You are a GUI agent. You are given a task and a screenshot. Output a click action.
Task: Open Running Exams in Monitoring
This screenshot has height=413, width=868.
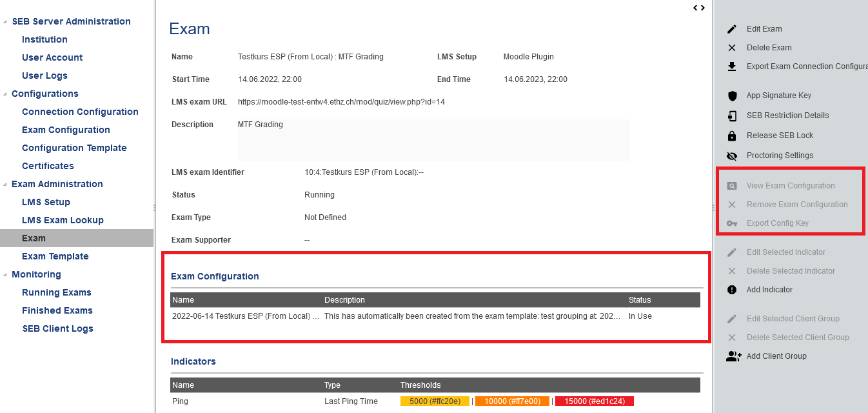[57, 292]
